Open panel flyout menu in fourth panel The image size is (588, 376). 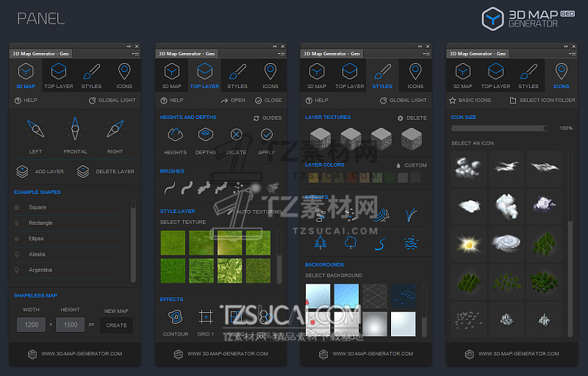tap(572, 54)
